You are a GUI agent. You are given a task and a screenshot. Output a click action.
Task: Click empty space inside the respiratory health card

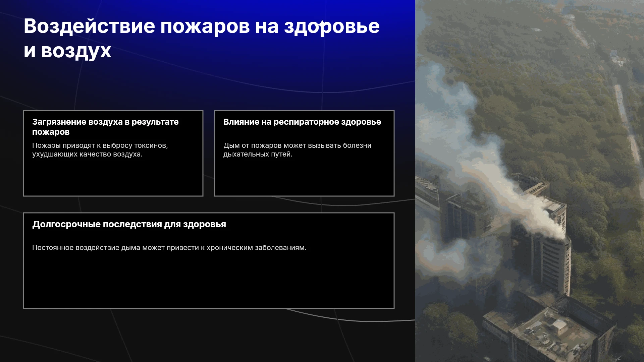pos(304,177)
